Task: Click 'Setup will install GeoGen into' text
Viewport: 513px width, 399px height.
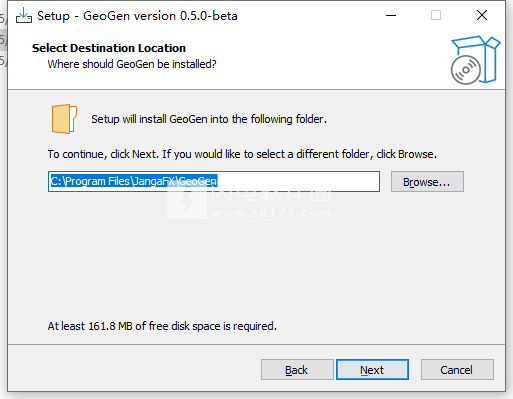Action: click(x=209, y=119)
